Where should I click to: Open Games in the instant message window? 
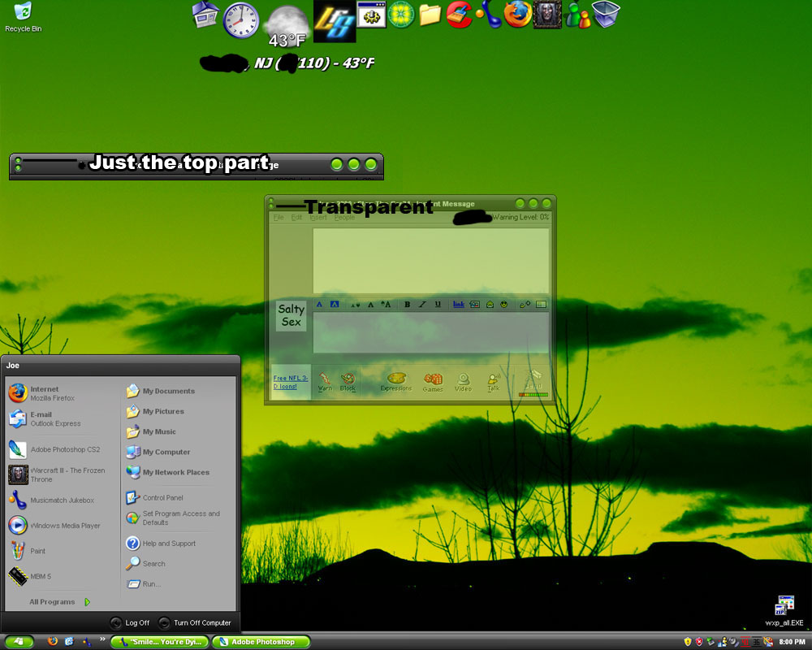pos(433,382)
